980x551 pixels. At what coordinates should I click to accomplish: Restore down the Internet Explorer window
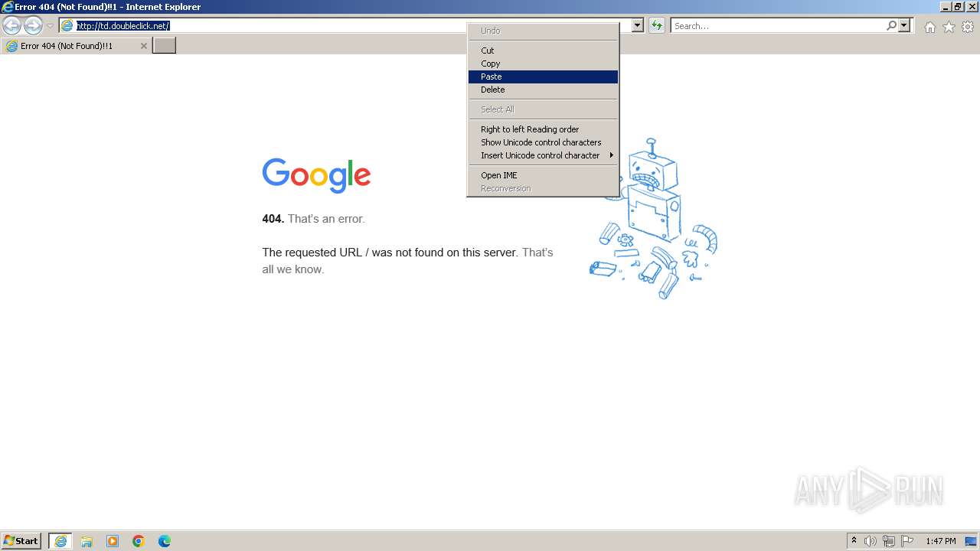coord(958,7)
